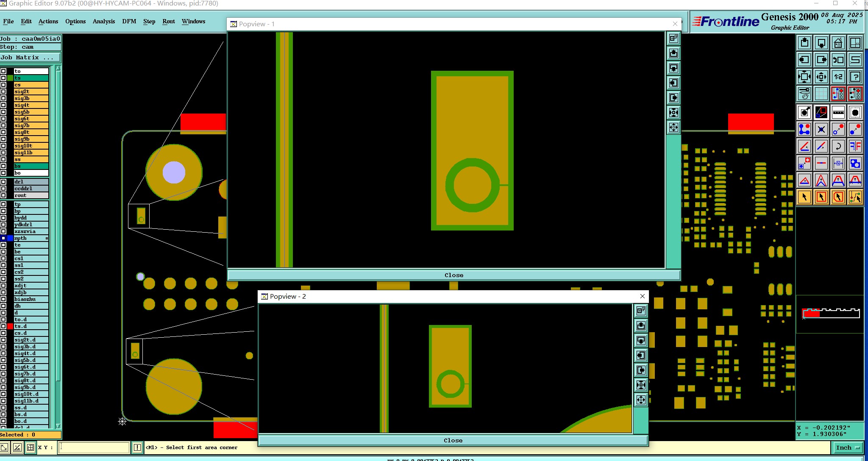
Task: Open the Inch units dropdown
Action: click(847, 447)
